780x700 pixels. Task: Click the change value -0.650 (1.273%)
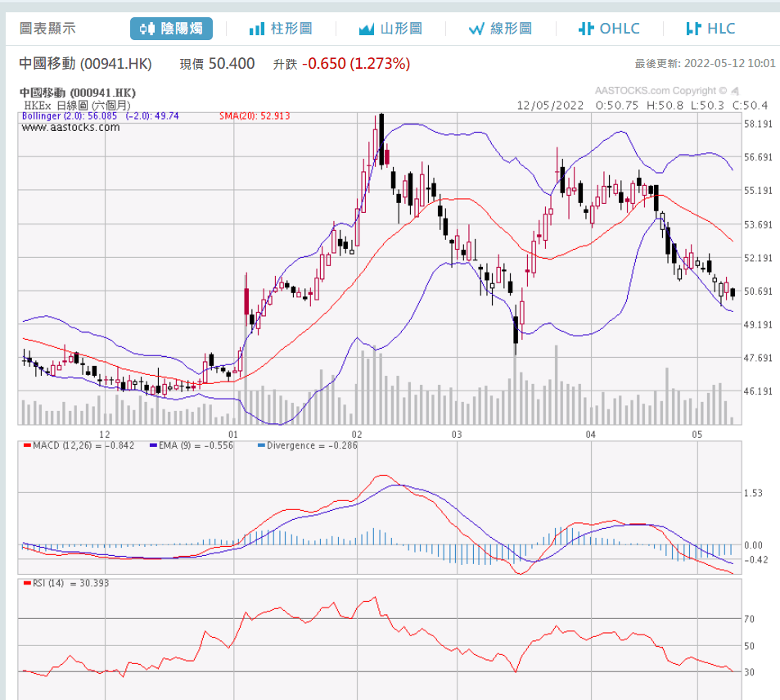[356, 64]
